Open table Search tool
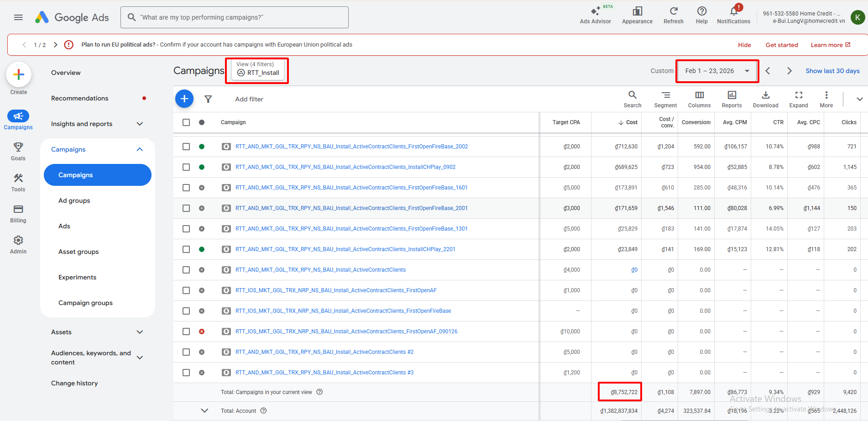This screenshot has width=868, height=421. (x=633, y=99)
